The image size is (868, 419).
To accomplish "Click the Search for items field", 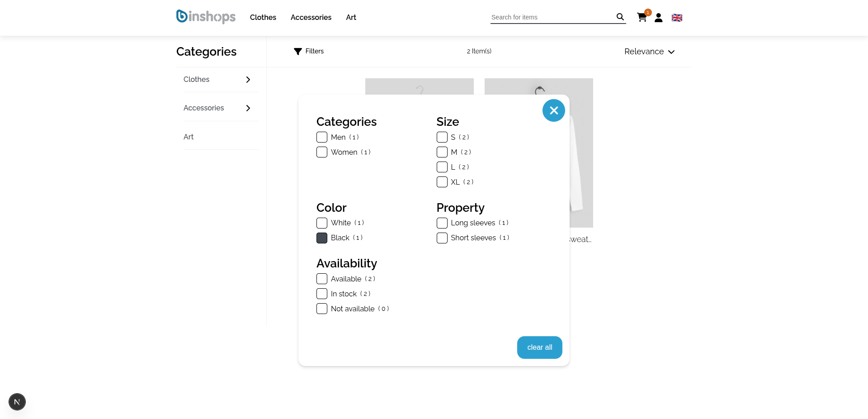I will [x=552, y=17].
